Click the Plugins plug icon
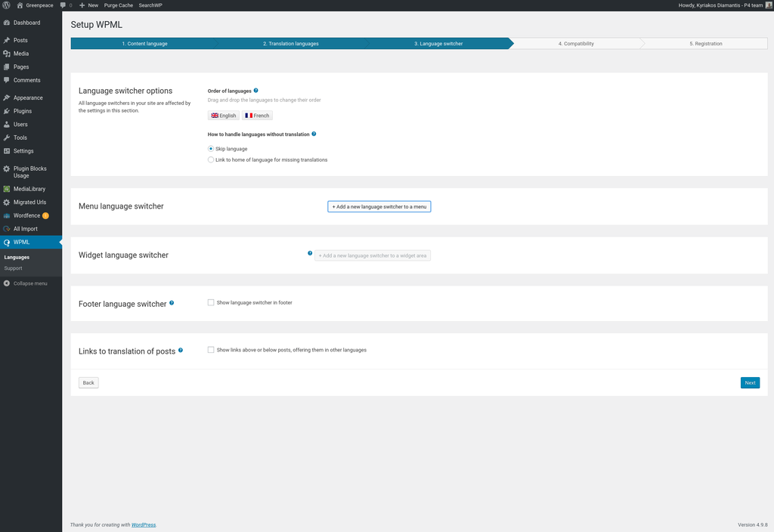This screenshot has height=532, width=774. click(6, 111)
